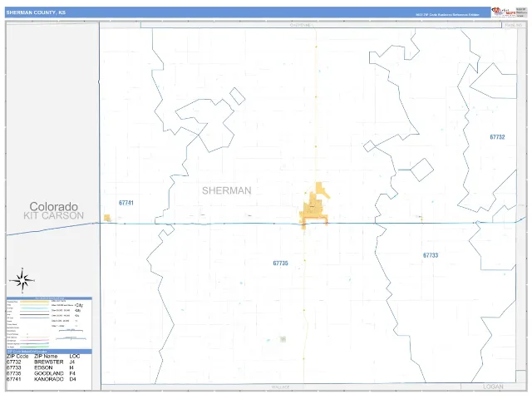Viewport: 532px width, 399px height.
Task: Click the "SHERMAN" county label on the map
Action: click(227, 190)
